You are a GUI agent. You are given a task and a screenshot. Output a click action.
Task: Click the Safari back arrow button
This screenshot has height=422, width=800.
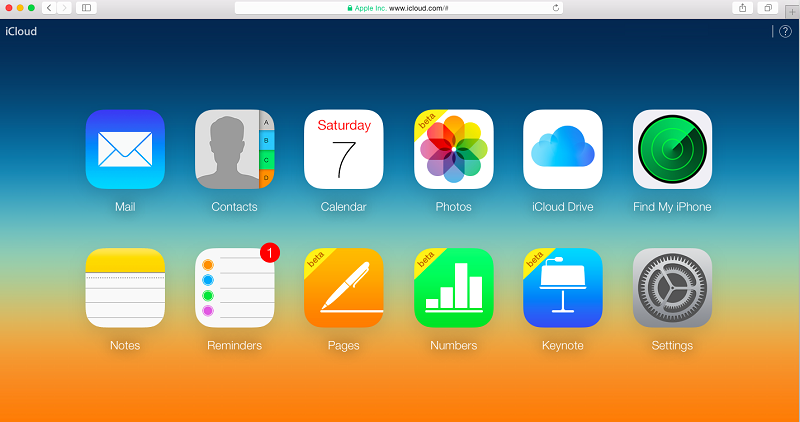pos(49,8)
